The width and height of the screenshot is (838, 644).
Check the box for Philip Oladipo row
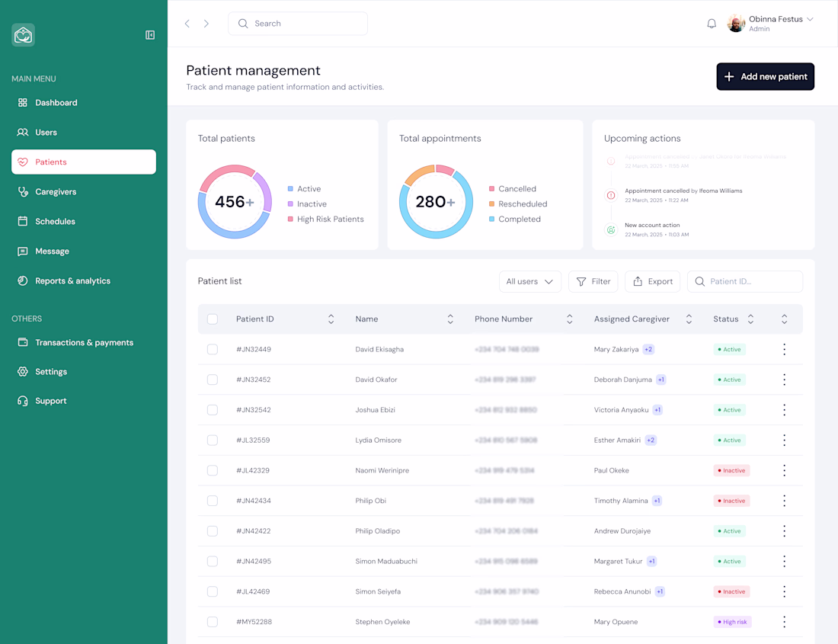click(213, 531)
